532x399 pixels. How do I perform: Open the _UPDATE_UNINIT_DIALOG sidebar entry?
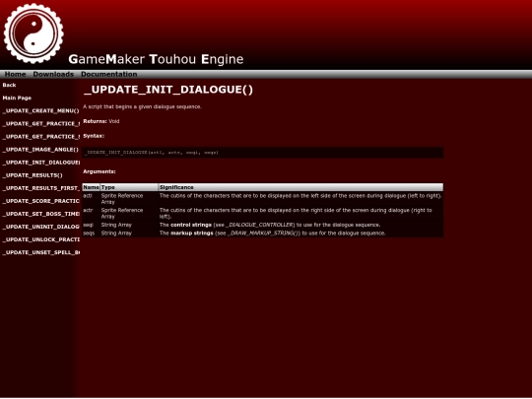coord(41,227)
